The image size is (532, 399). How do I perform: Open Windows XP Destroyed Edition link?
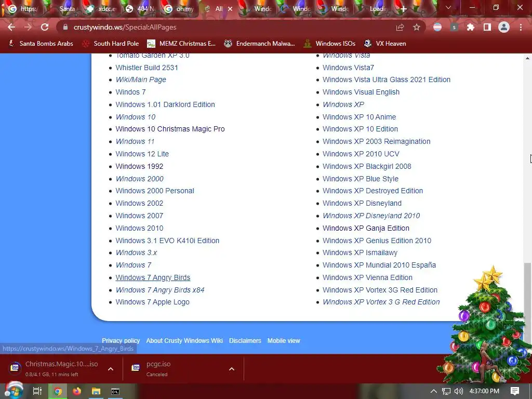click(x=373, y=191)
